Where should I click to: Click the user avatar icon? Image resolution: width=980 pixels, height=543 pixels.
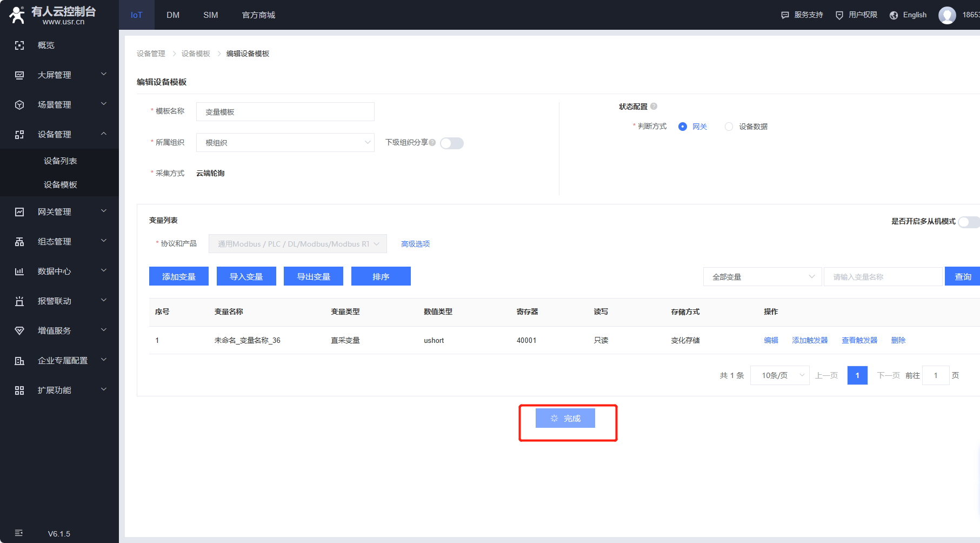947,15
